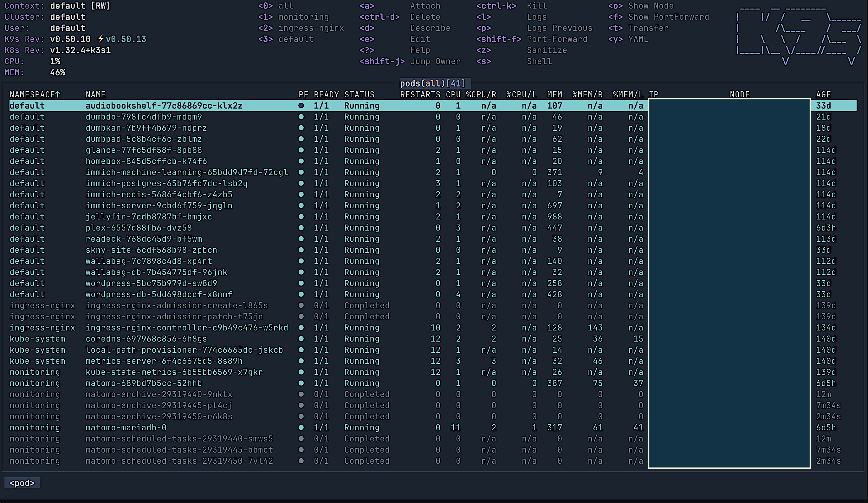Click status dot for jellyfin-7cdb8787bf-bmjxc row
Screen dimensions: 868x503
(x=301, y=217)
